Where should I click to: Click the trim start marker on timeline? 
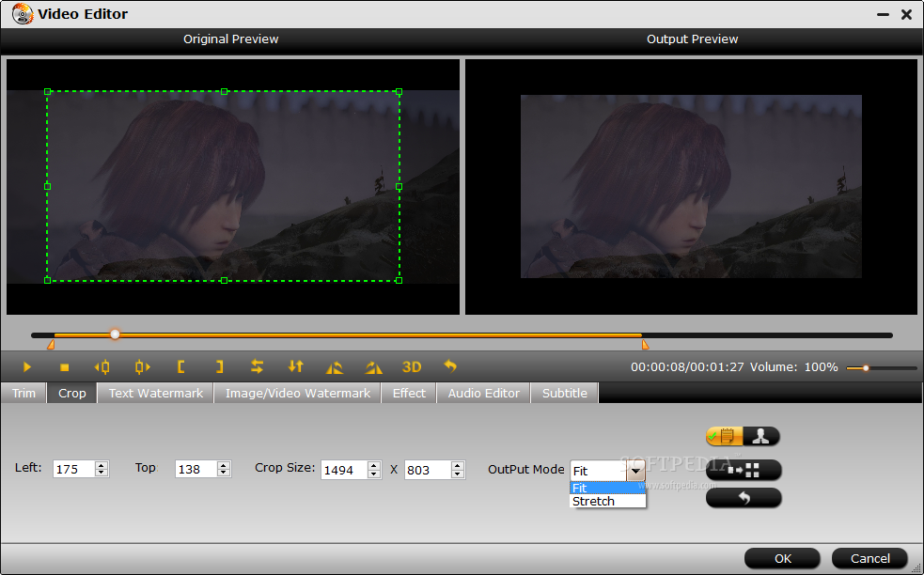[51, 344]
